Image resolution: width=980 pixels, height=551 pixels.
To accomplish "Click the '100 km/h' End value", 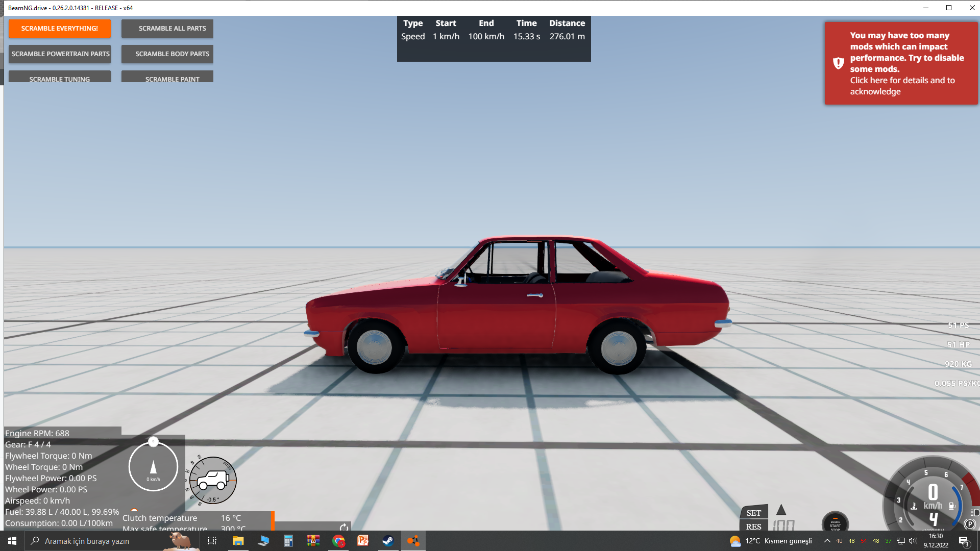I will [x=486, y=37].
